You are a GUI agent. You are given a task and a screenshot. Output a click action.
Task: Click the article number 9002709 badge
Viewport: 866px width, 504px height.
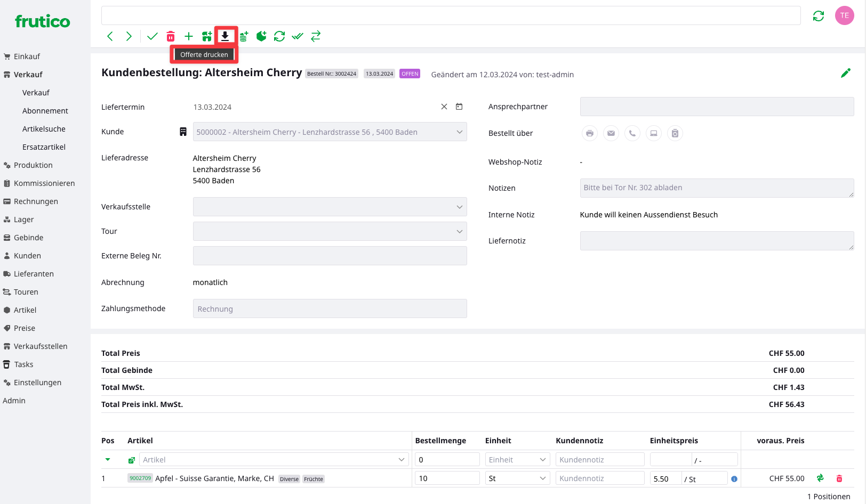coord(140,478)
